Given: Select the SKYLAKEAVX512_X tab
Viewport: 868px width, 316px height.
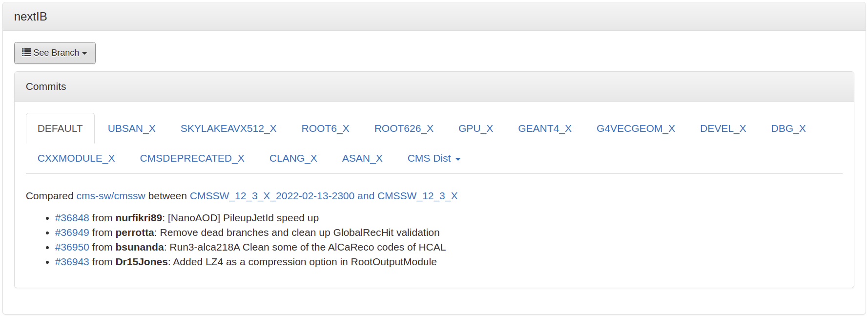Looking at the screenshot, I should tap(228, 128).
